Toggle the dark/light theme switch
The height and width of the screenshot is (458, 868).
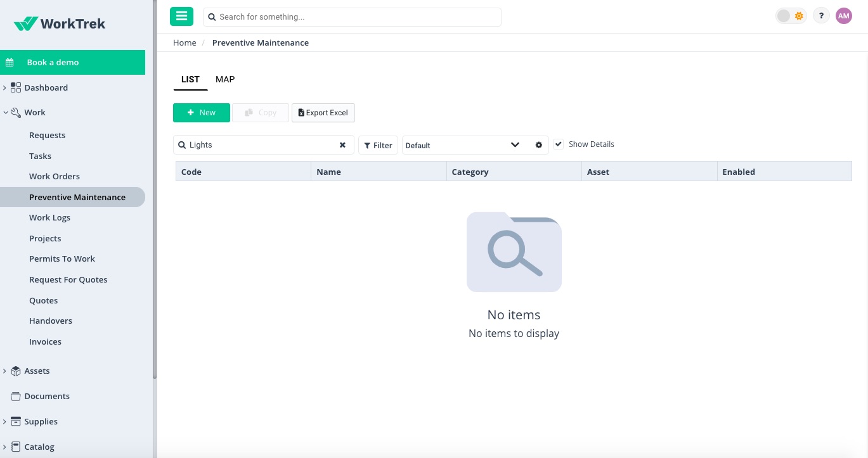tap(791, 16)
